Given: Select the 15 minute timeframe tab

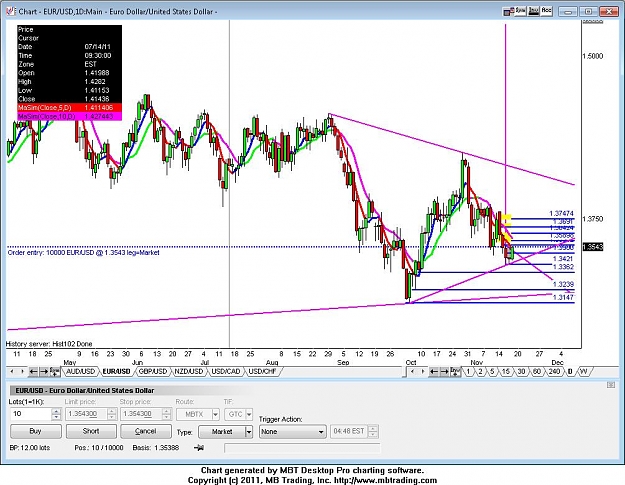Looking at the screenshot, I should click(x=506, y=372).
